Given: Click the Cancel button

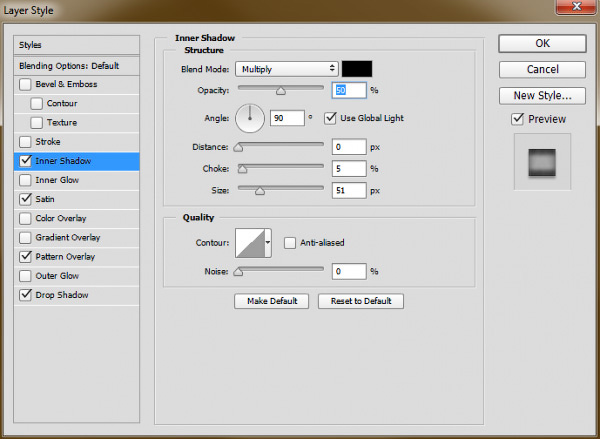Looking at the screenshot, I should coord(542,69).
